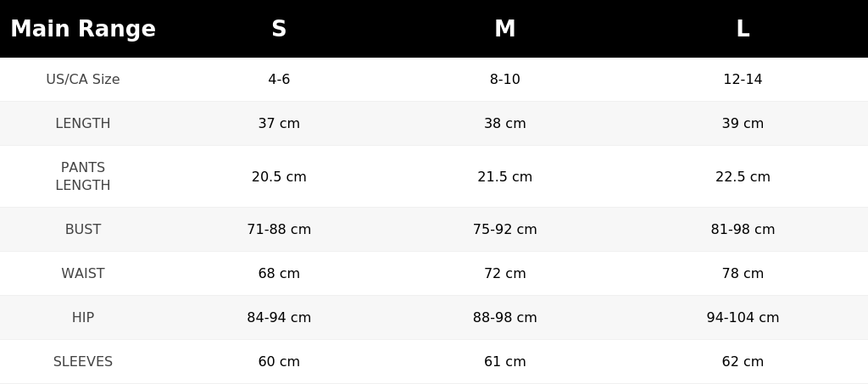868x384 pixels.
Task: Select the 20.5 cm pants length value
Action: point(279,176)
